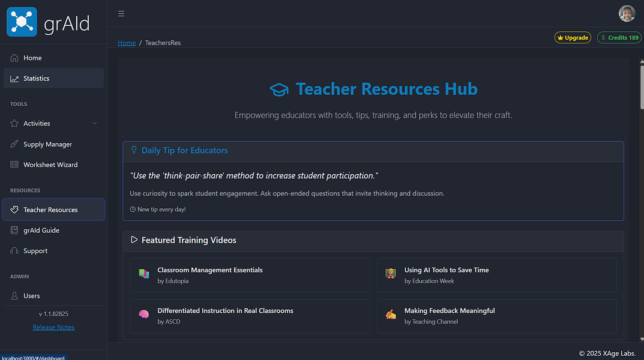Follow the Home breadcrumb link
The height and width of the screenshot is (360, 644).
[127, 43]
